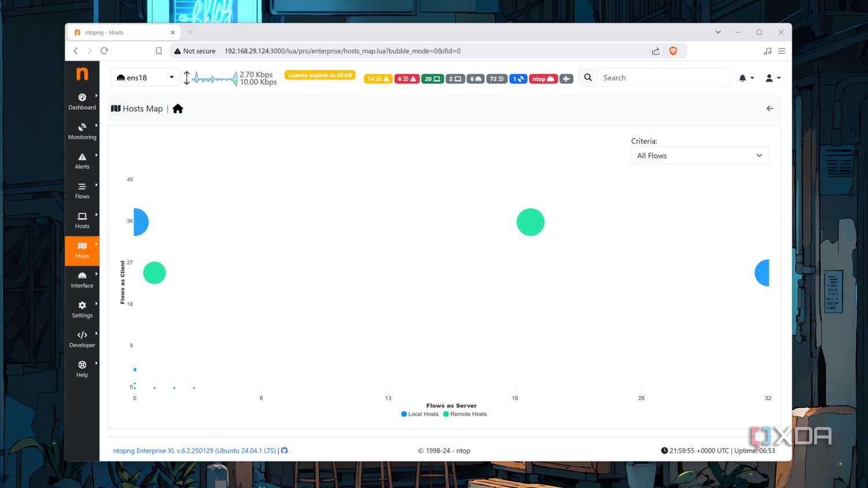Click the ntopng logo in sidebar
The width and height of the screenshot is (868, 488).
coord(82,74)
